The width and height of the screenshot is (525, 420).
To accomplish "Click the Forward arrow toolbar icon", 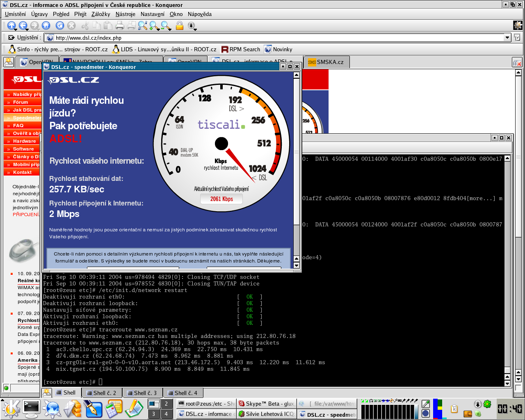I will click(34, 25).
